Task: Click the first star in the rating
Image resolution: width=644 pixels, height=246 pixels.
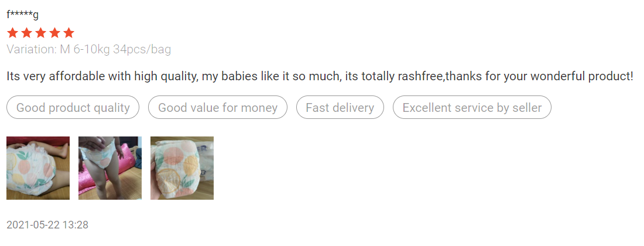Action: [x=12, y=33]
